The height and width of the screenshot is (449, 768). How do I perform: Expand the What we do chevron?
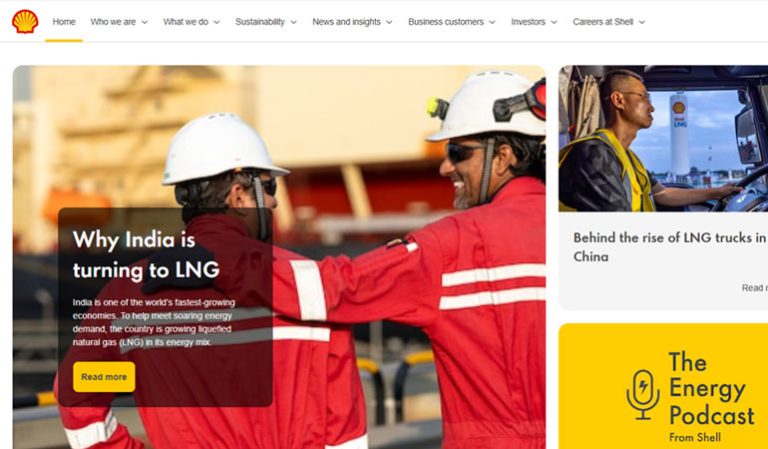pyautogui.click(x=216, y=22)
